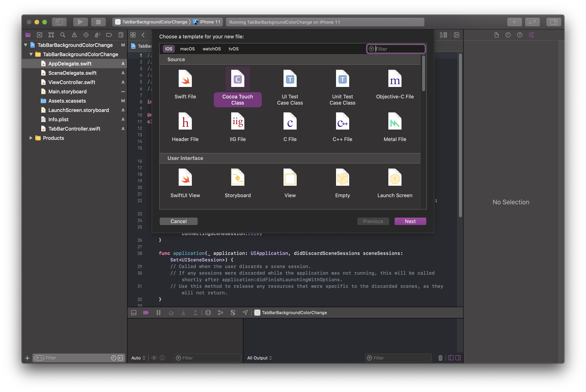This screenshot has height=392, width=586.
Task: Select the Metal File template icon
Action: coord(395,121)
